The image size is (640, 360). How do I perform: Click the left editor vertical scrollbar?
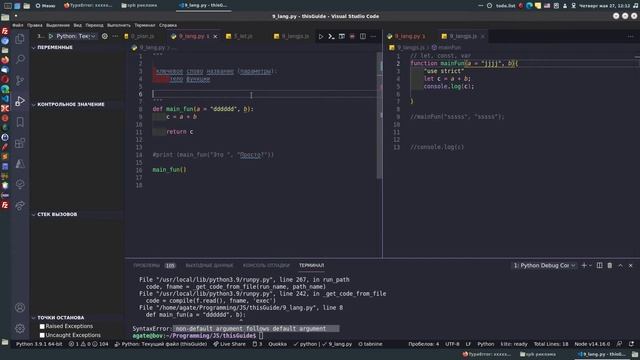coord(379,116)
